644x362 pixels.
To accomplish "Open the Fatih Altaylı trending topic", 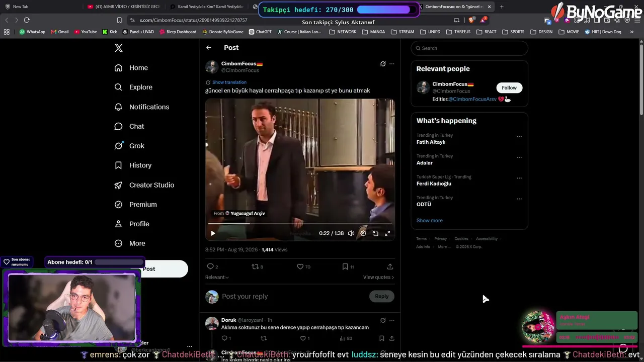I will pyautogui.click(x=431, y=142).
